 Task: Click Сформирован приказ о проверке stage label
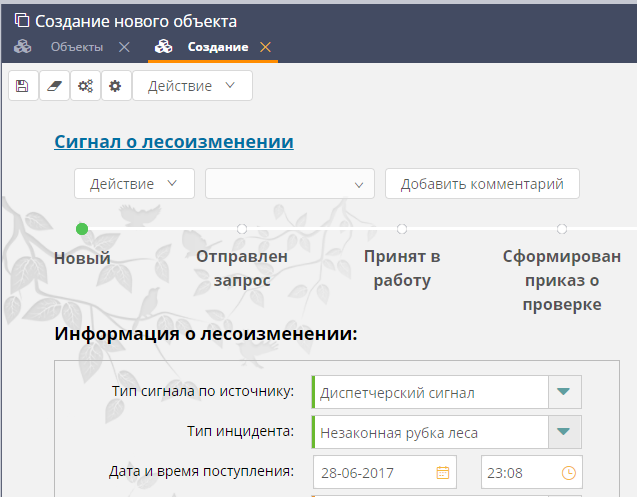tap(562, 280)
